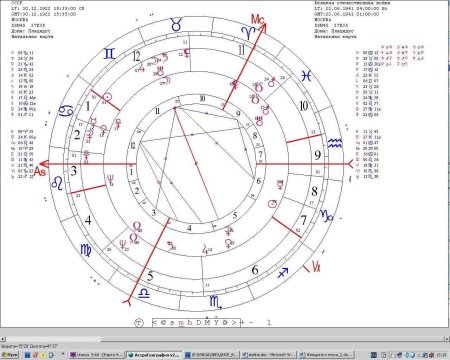The width and height of the screenshot is (450, 360).
Task: Click the Aquarius zodiac sign symbol
Action: pos(335,143)
